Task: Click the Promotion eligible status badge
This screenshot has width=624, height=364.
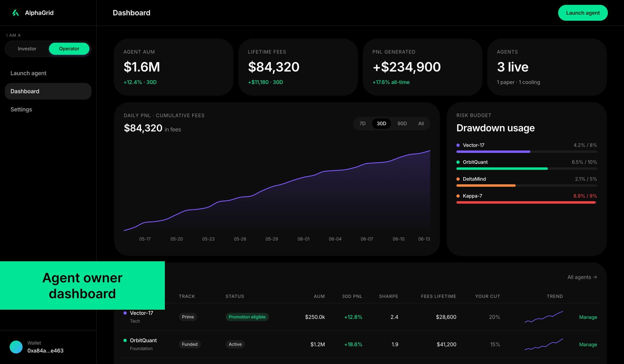Action: (247, 317)
